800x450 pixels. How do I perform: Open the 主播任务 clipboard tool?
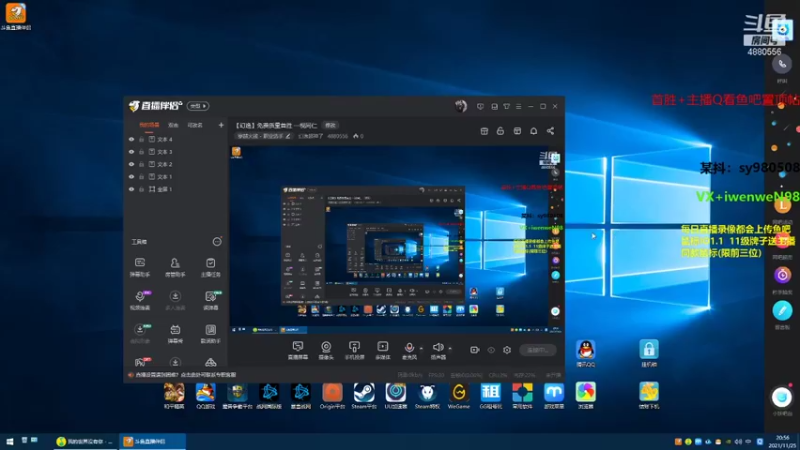click(x=210, y=267)
